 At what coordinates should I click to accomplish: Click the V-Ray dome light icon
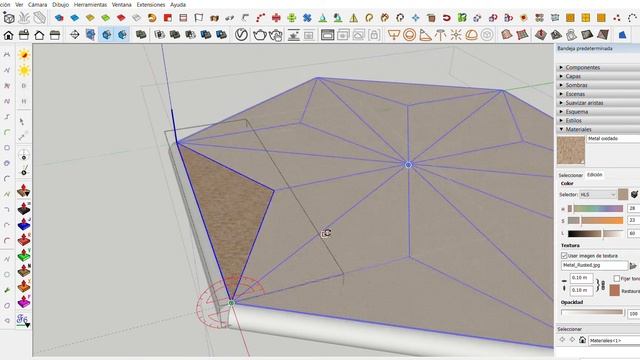click(471, 35)
